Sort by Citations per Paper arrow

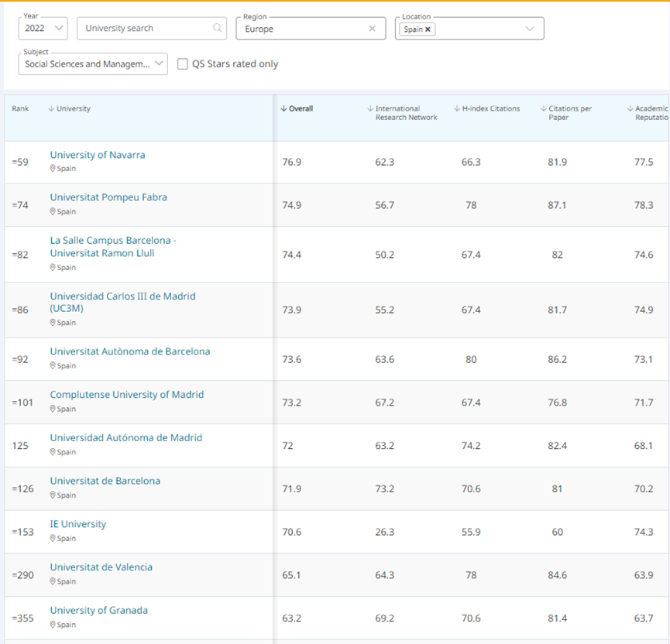pyautogui.click(x=544, y=109)
